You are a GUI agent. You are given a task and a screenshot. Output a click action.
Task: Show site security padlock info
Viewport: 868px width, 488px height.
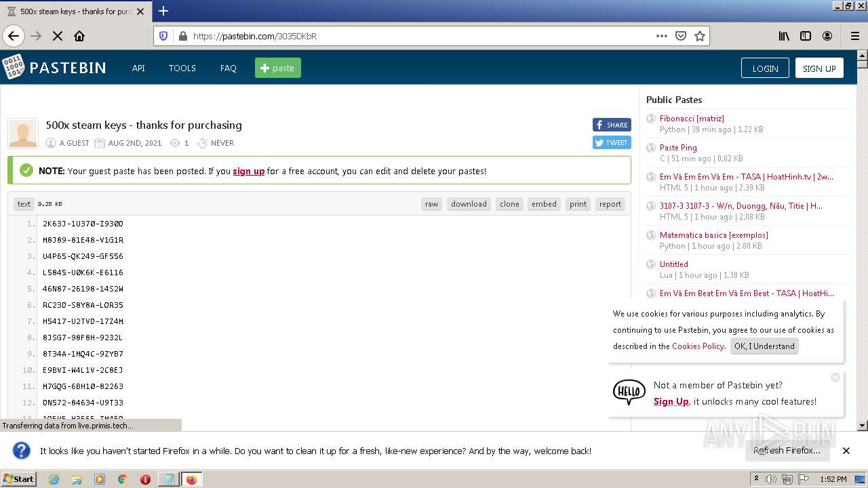[182, 36]
